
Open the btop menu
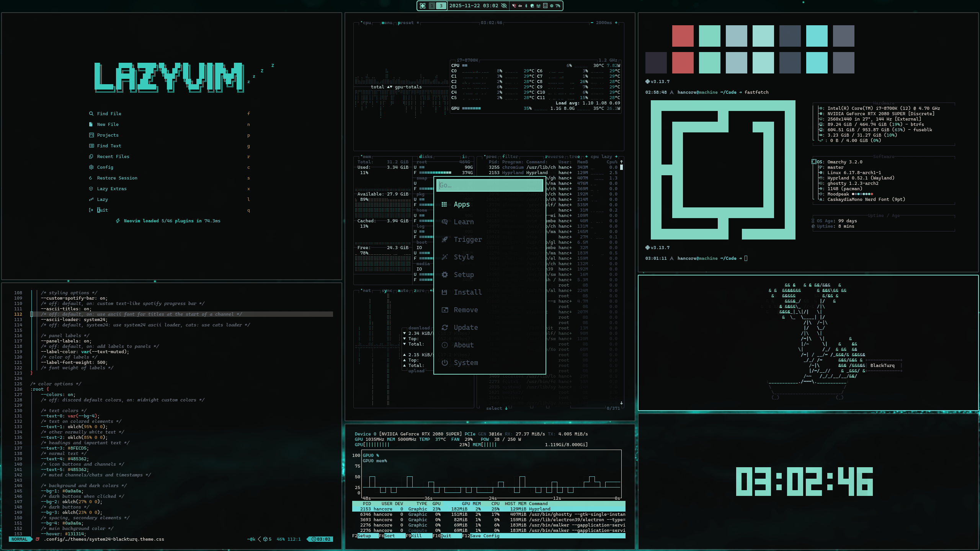coord(387,23)
